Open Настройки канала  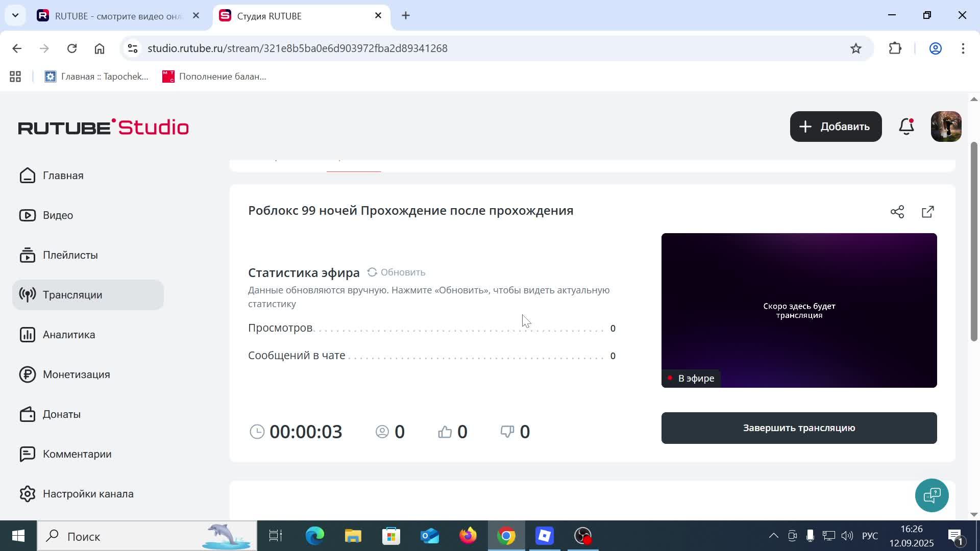click(88, 493)
